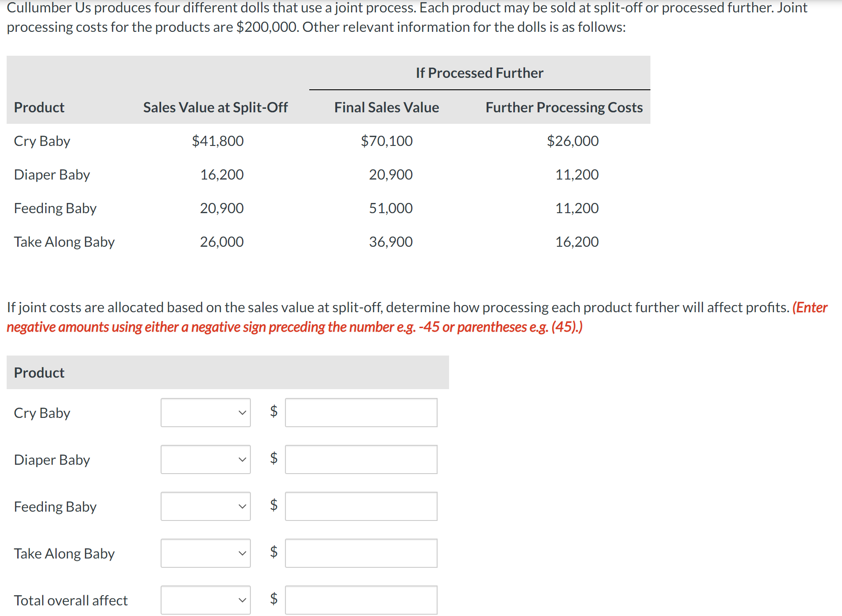Viewport: 842px width, 616px height.
Task: Click the Cry Baby further processing cost $26,000
Action: 573,141
